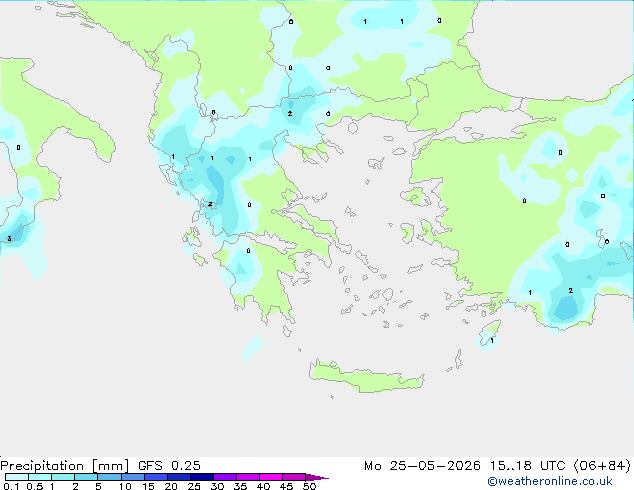634x490 pixels.
Task: Pick the legend swatch between 0.1 and 0.5
Action: coord(17,477)
